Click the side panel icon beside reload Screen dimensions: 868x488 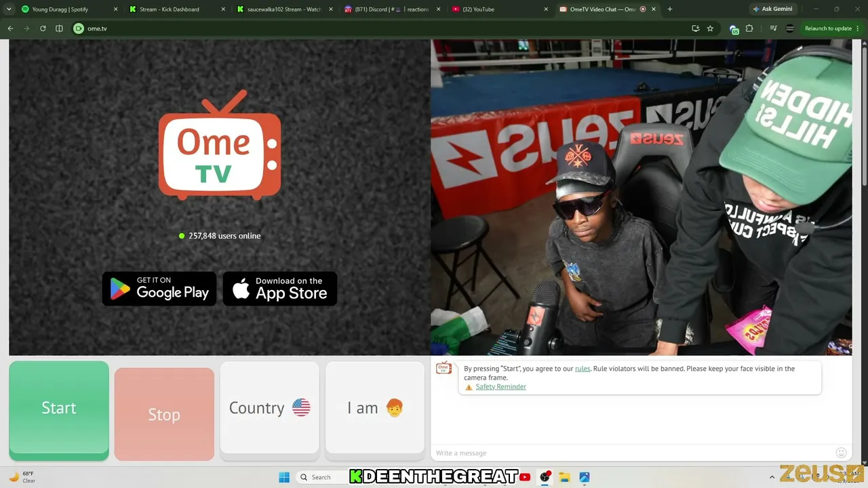tap(59, 28)
